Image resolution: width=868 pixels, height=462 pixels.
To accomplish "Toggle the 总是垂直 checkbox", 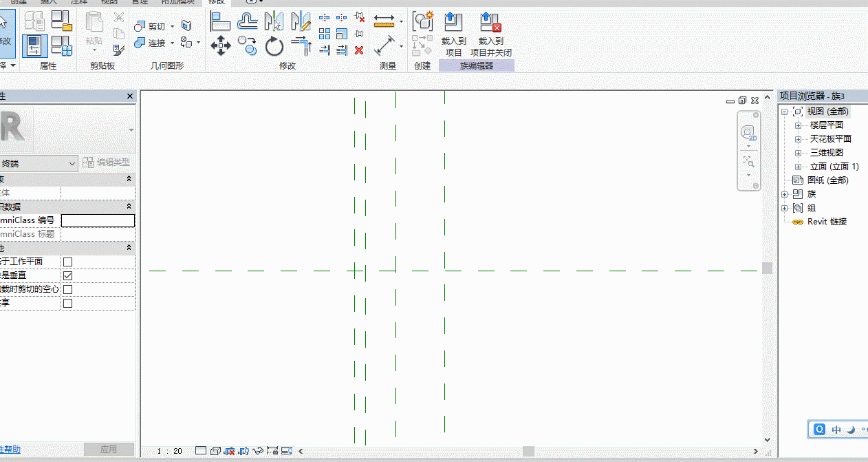I will (x=67, y=275).
